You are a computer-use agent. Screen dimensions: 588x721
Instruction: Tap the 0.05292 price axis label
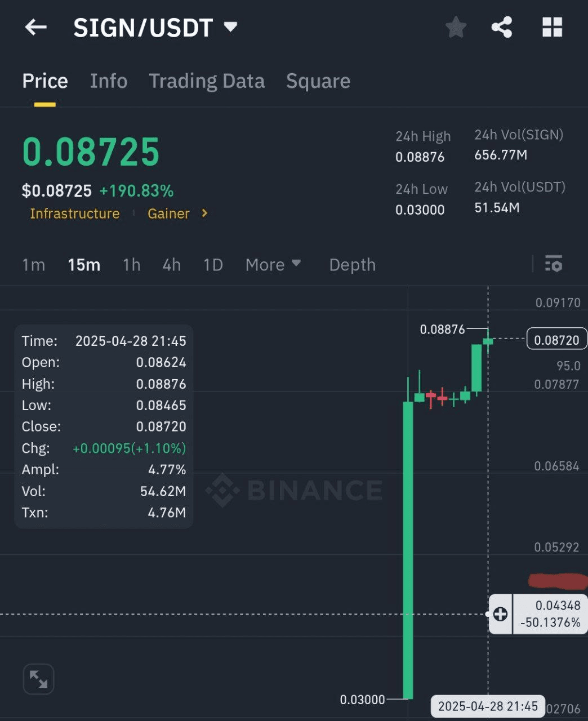(x=556, y=547)
